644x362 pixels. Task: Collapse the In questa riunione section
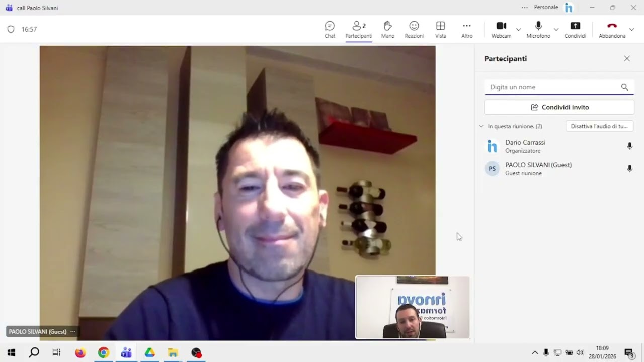point(481,126)
